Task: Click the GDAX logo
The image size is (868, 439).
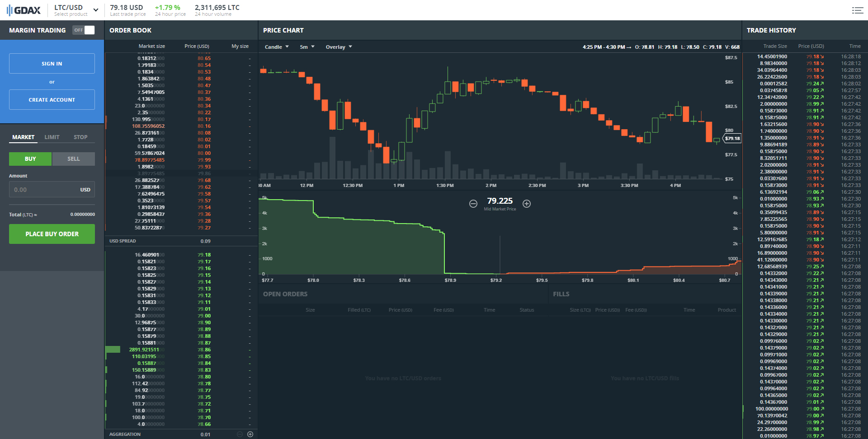Action: click(x=24, y=10)
